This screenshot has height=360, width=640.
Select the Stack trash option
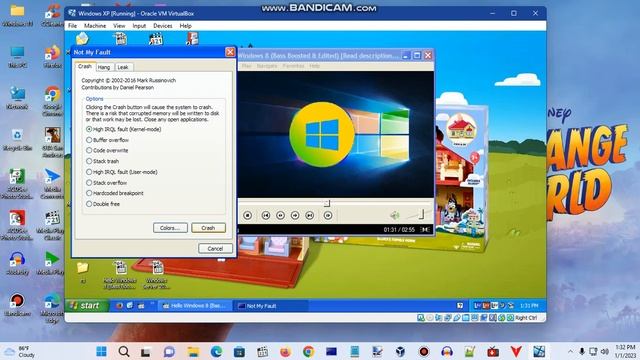(x=102, y=161)
